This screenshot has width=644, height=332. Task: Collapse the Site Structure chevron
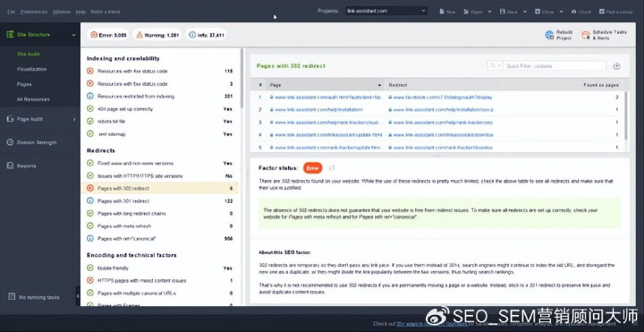(73, 35)
